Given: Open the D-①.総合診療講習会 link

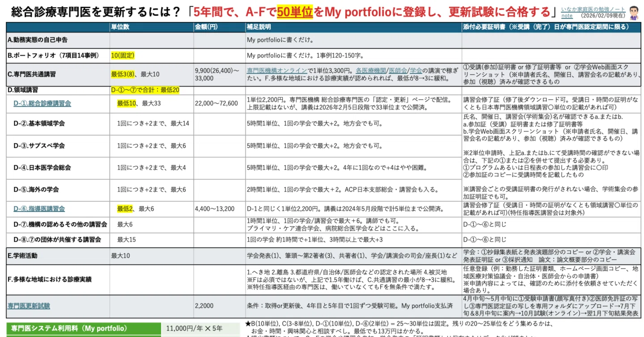Looking at the screenshot, I should (42, 103).
